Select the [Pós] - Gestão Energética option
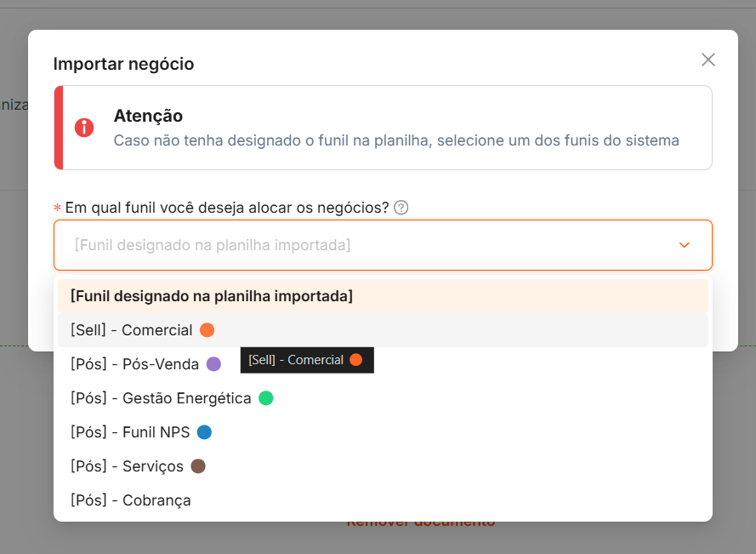This screenshot has width=756, height=554. click(x=161, y=398)
